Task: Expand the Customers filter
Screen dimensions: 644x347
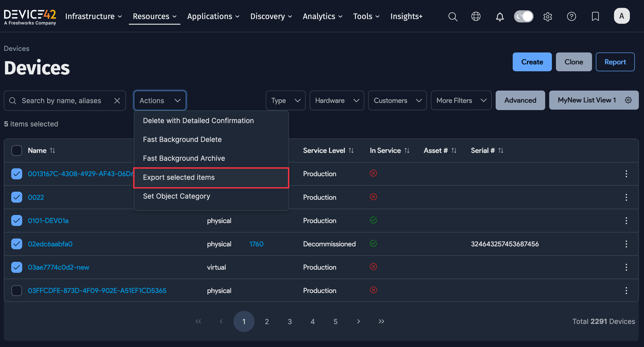Action: point(397,100)
